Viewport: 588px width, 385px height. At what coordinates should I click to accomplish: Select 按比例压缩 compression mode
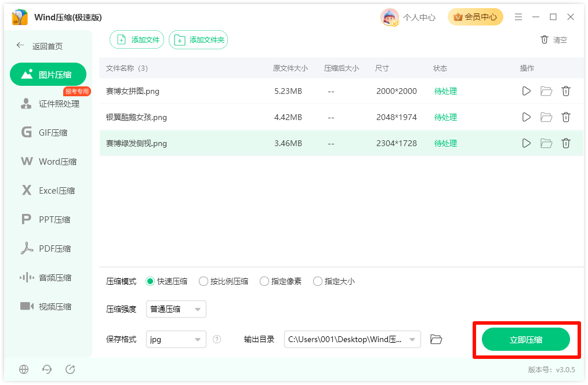pos(223,281)
